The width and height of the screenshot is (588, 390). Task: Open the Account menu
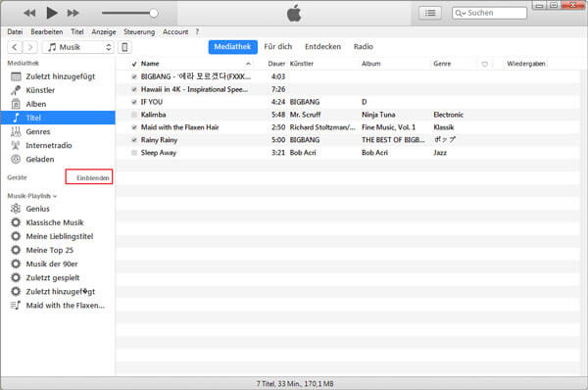(175, 32)
